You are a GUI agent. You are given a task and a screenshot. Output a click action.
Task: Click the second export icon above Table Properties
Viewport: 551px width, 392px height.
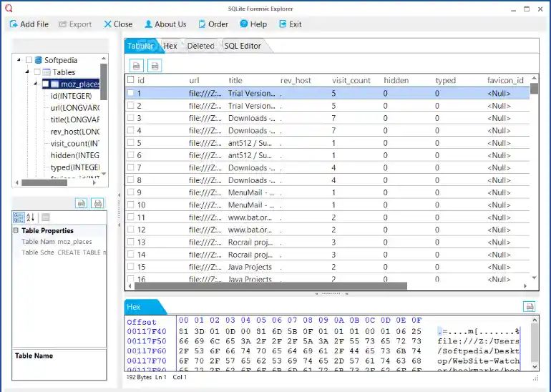[x=98, y=203]
